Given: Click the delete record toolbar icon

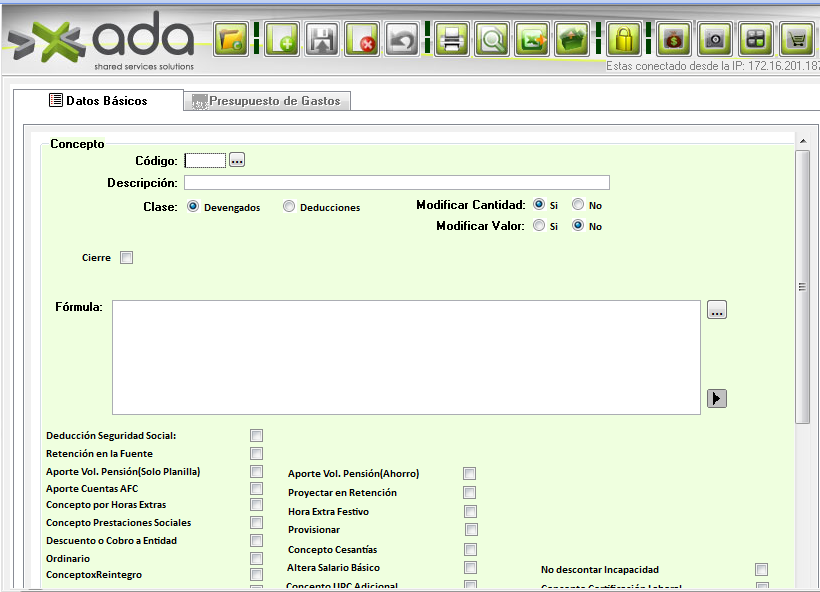Looking at the screenshot, I should pos(362,40).
